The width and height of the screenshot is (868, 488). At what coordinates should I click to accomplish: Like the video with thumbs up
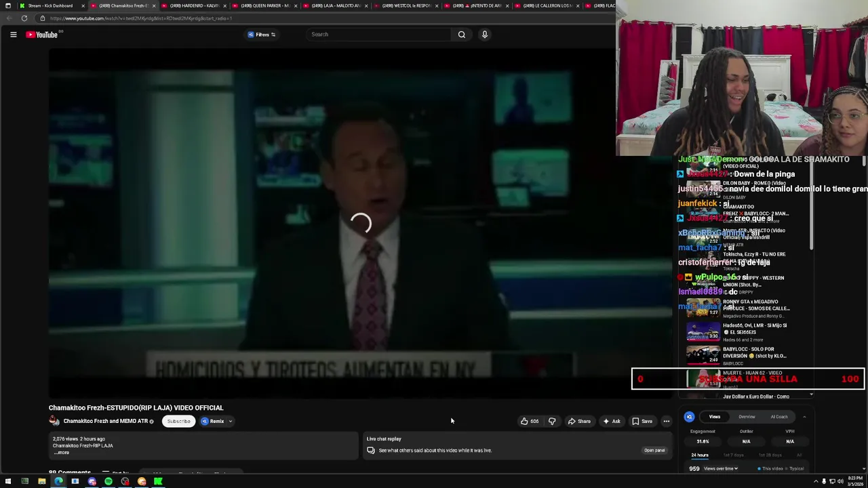tap(529, 421)
